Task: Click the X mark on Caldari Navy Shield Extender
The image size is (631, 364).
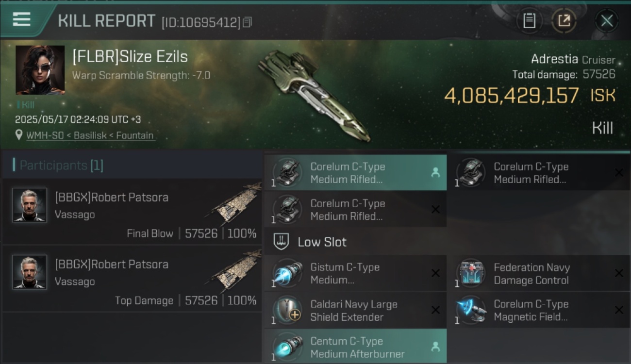Action: tap(435, 310)
